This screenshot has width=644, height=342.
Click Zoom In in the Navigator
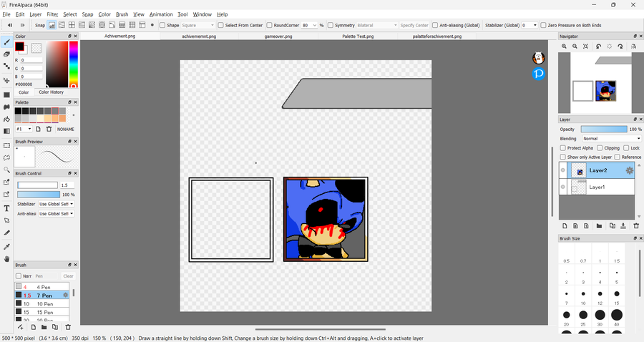pyautogui.click(x=564, y=47)
